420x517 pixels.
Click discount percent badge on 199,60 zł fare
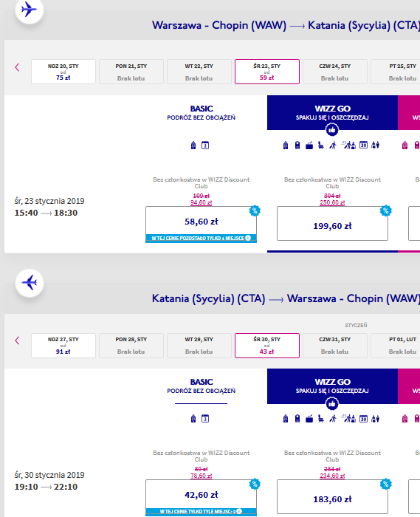(386, 210)
